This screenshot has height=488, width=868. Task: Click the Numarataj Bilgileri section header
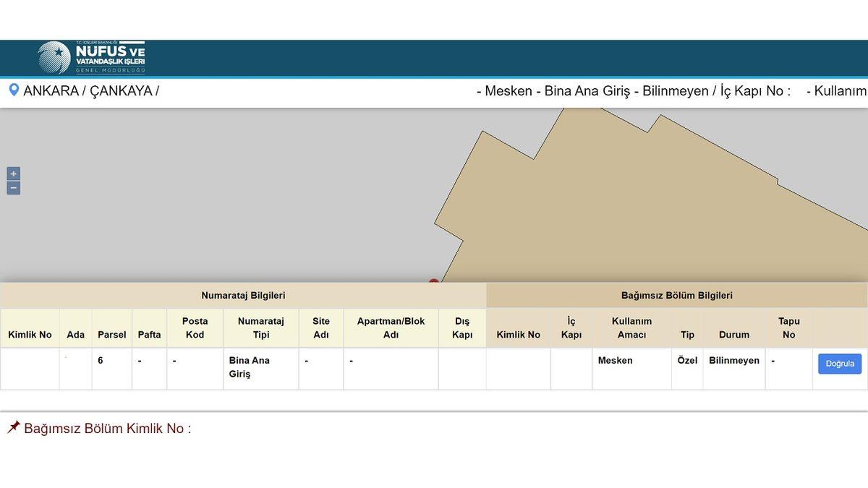[243, 295]
